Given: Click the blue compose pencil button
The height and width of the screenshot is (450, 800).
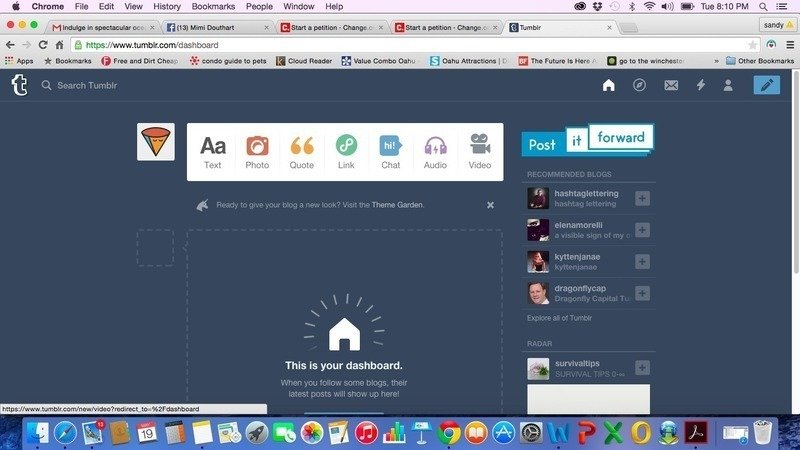Looking at the screenshot, I should point(767,85).
